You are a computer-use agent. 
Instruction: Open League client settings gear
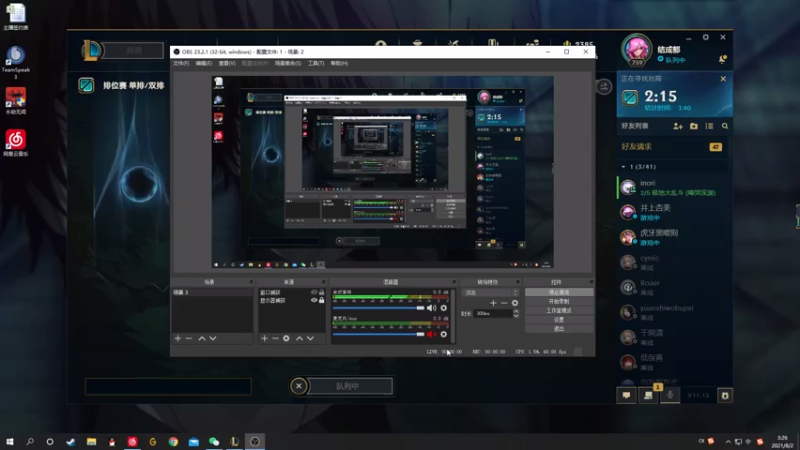(706, 37)
